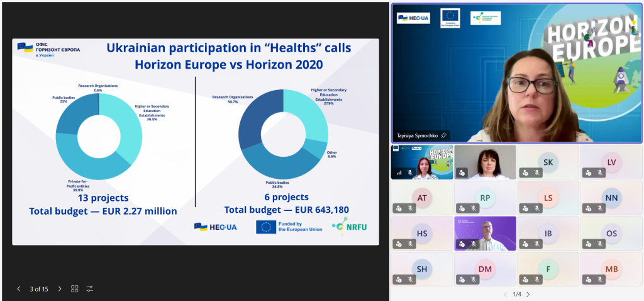The height and width of the screenshot is (301, 644).
Task: Click muted mic icon on MB tile
Action: pos(599,280)
